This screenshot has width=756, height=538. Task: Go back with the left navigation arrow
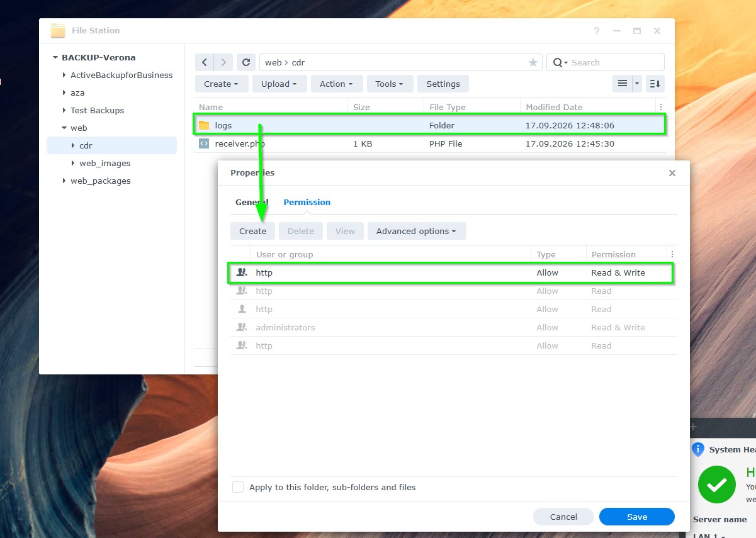tap(205, 62)
